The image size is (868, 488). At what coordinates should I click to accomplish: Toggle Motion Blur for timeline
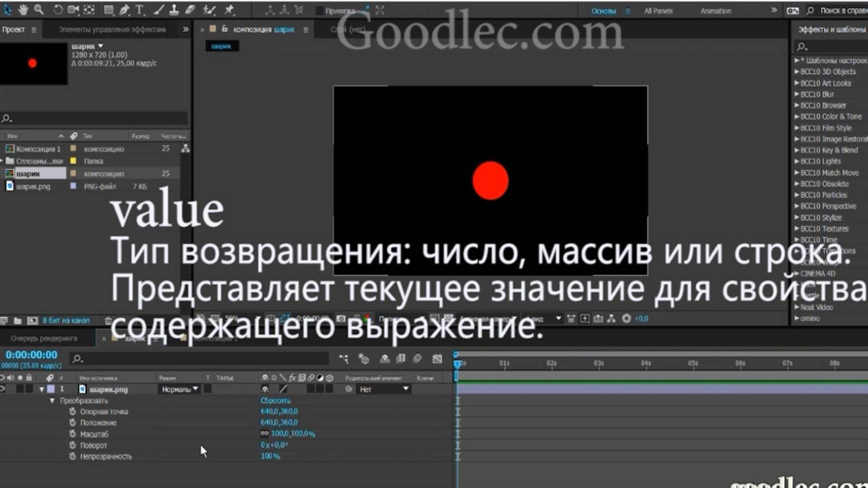(417, 359)
